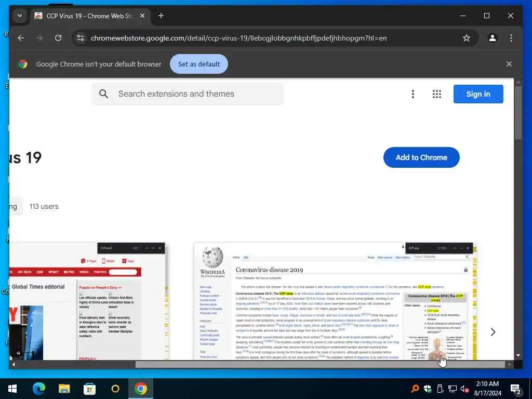Image resolution: width=532 pixels, height=399 pixels.
Task: Click the Chrome icon on taskbar
Action: 141,389
